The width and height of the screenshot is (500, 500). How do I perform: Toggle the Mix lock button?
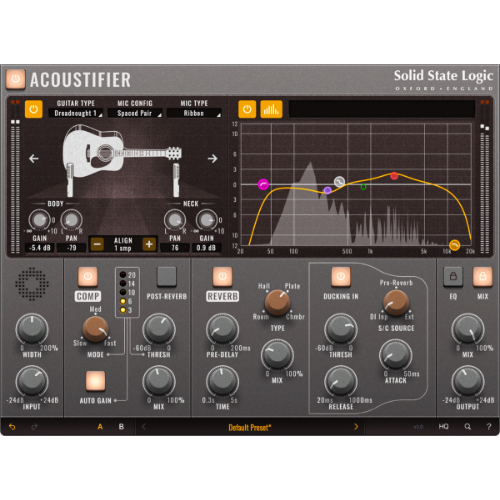pos(483,276)
